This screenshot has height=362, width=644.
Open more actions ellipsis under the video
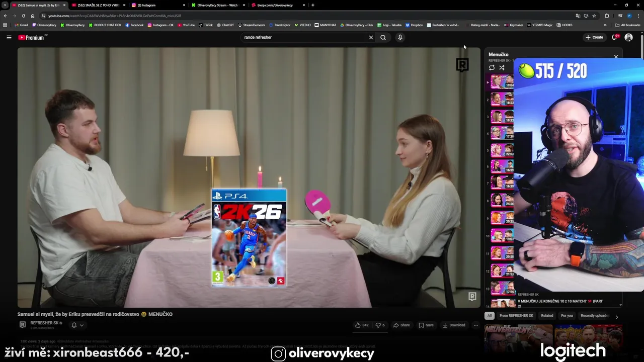point(475,325)
